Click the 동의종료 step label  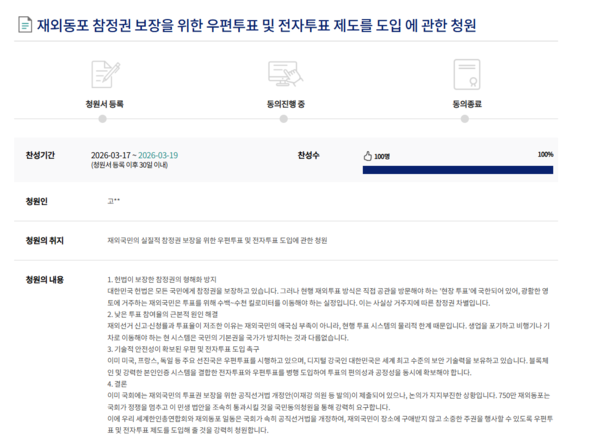[467, 104]
